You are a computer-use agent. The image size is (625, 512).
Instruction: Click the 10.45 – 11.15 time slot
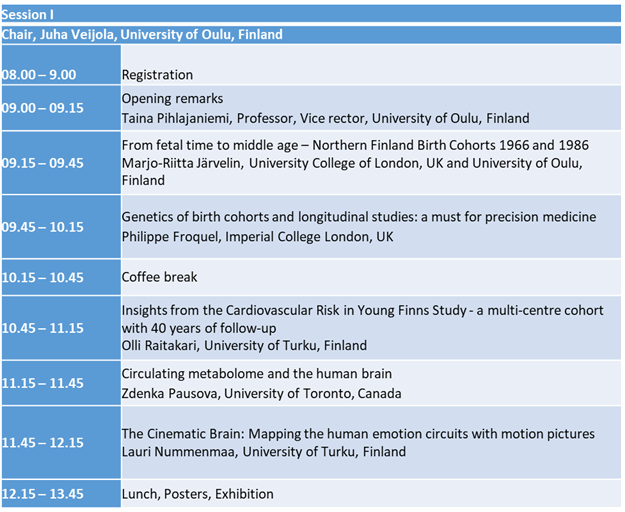coord(43,328)
